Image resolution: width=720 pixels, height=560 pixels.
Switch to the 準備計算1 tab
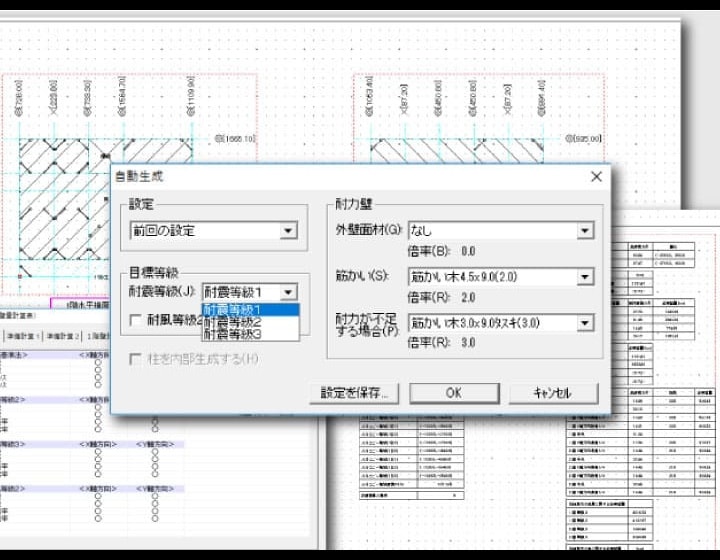20,337
